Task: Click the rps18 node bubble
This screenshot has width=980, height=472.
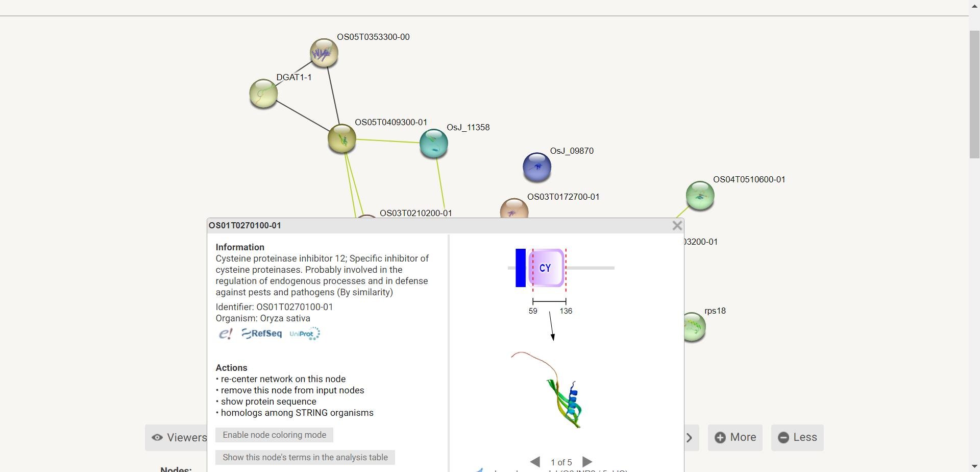Action: [694, 327]
